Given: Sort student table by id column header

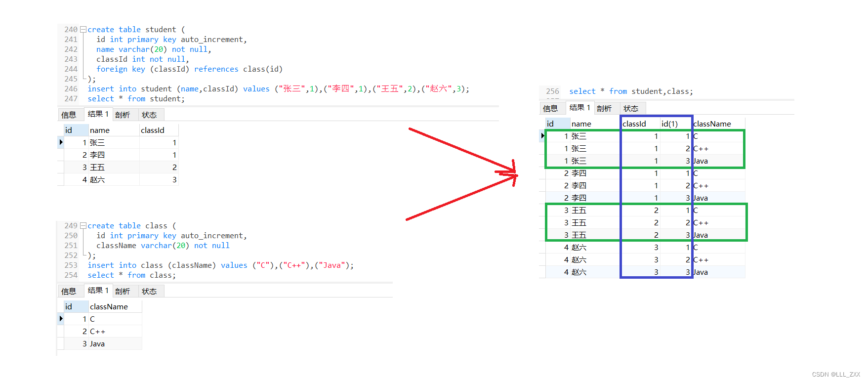Looking at the screenshot, I should coord(76,130).
